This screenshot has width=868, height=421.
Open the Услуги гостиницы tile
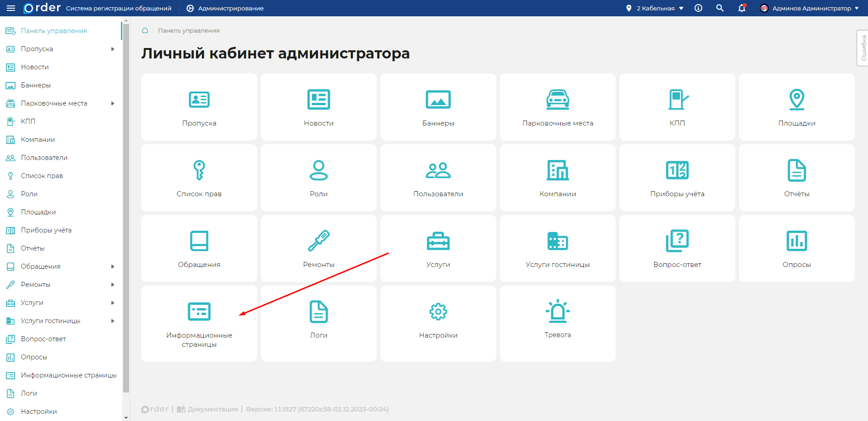pos(557,248)
